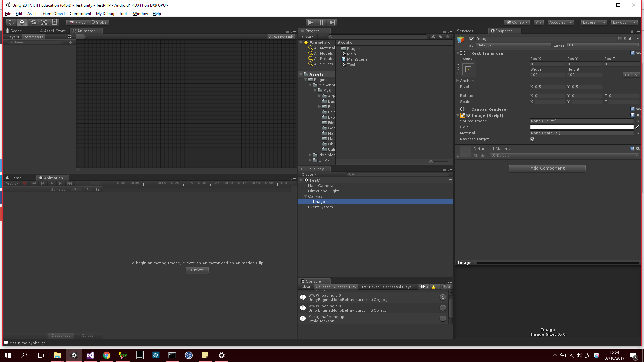This screenshot has height=362, width=644.
Task: Click the anchor preset icon
Action: [468, 69]
